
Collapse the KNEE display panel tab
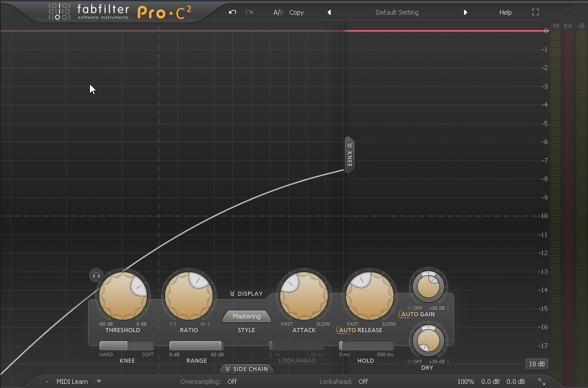pyautogui.click(x=350, y=155)
